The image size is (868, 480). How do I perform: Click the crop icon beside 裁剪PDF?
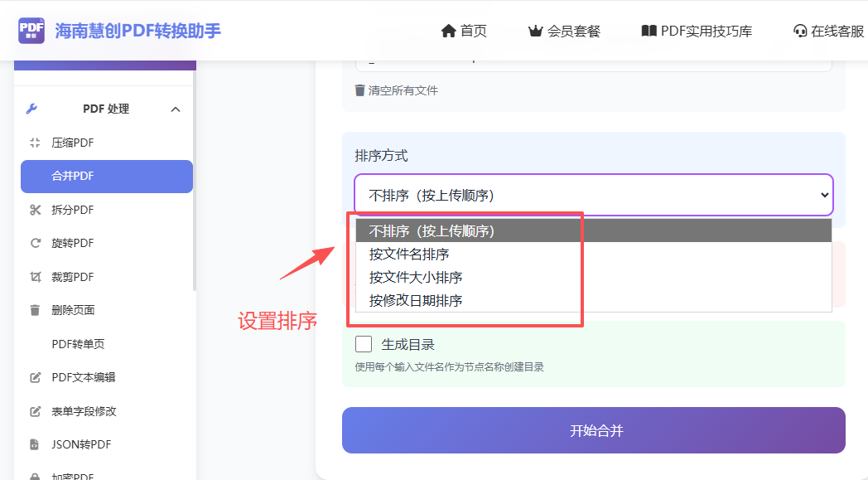36,277
